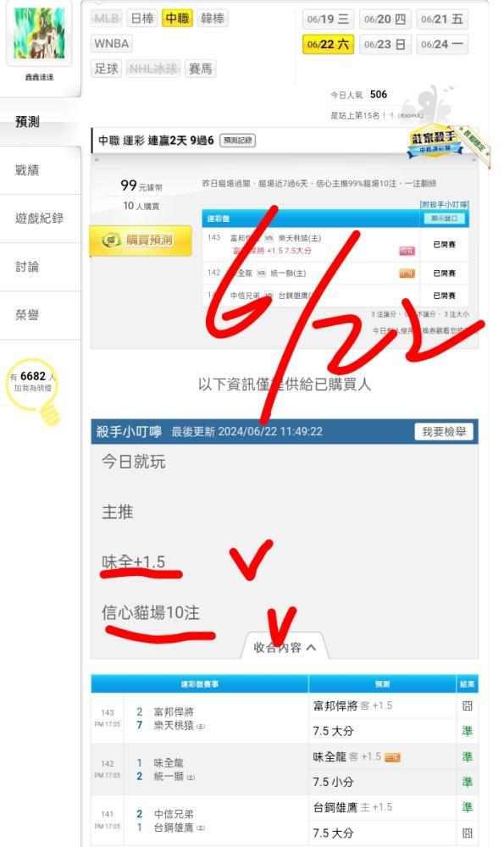
Task: Toggle the 顯示盤口 display option
Action: (x=444, y=219)
